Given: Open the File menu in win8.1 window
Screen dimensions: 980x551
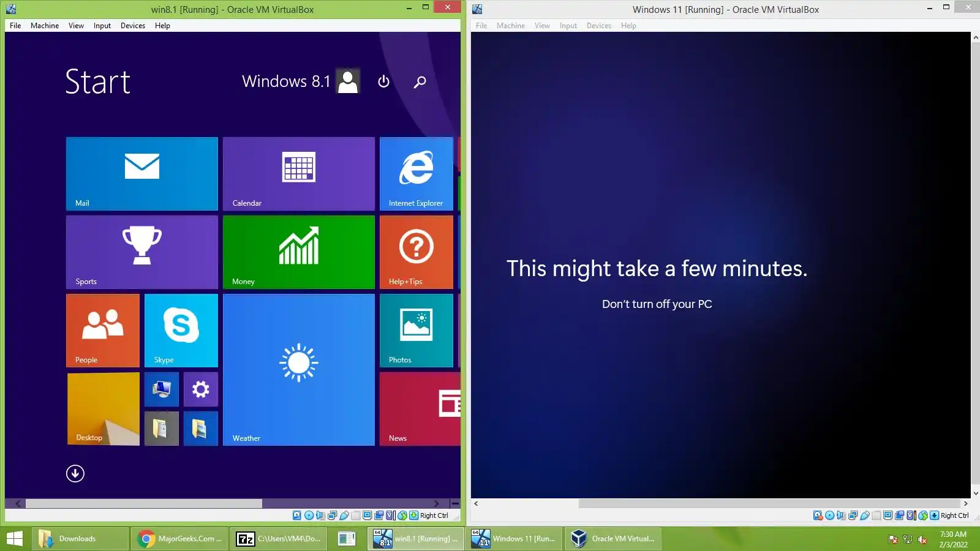Looking at the screenshot, I should click(15, 26).
